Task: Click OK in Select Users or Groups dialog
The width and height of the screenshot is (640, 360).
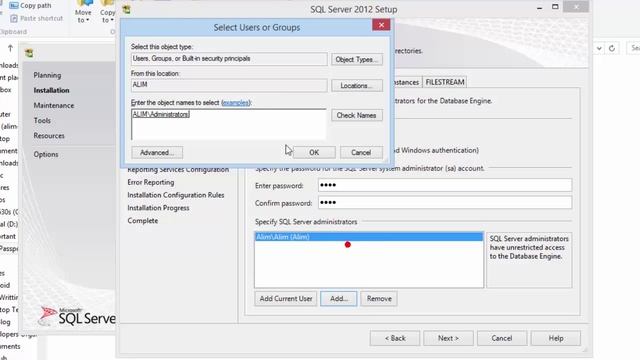Action: (x=314, y=153)
